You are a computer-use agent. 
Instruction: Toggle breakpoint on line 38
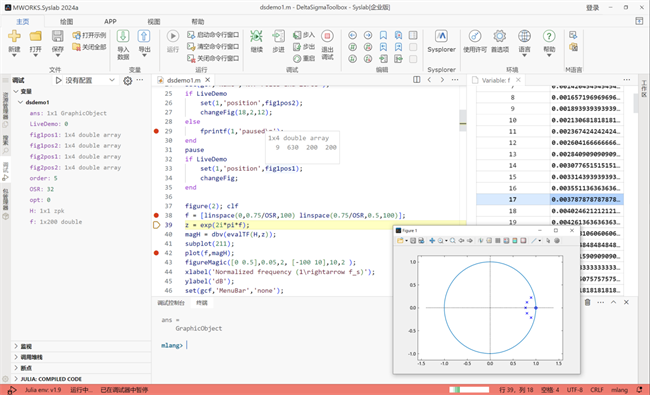tap(156, 215)
